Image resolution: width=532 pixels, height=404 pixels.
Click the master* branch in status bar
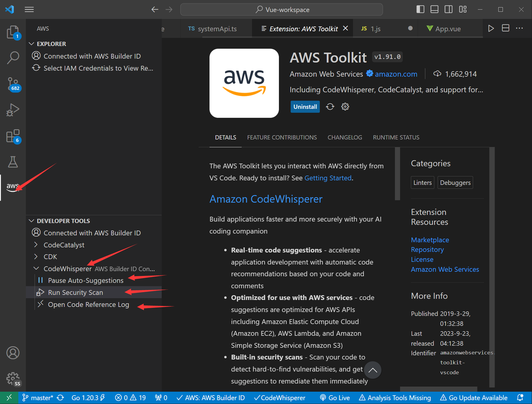pyautogui.click(x=38, y=398)
